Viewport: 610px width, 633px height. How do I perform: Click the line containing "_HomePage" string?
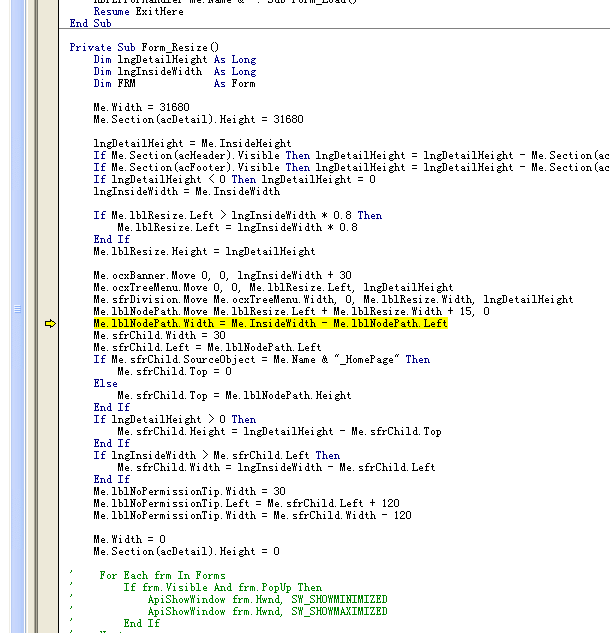click(x=261, y=360)
